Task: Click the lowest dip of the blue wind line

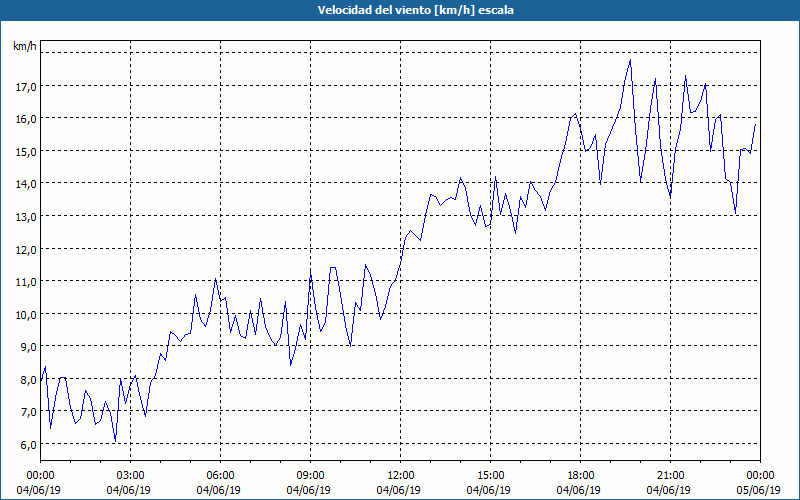Action: click(115, 441)
